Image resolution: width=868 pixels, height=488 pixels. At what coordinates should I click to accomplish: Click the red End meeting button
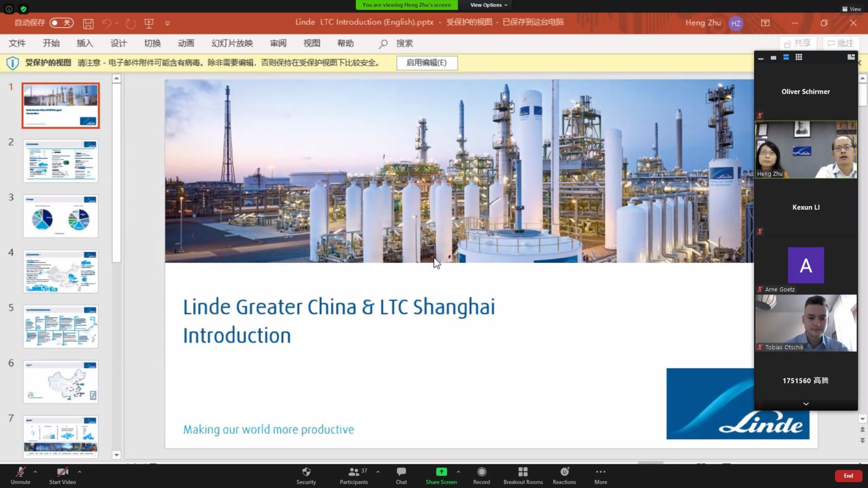848,476
